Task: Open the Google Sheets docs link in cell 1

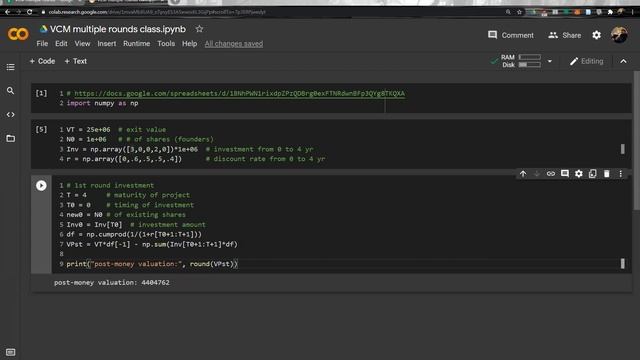Action: tap(240, 93)
